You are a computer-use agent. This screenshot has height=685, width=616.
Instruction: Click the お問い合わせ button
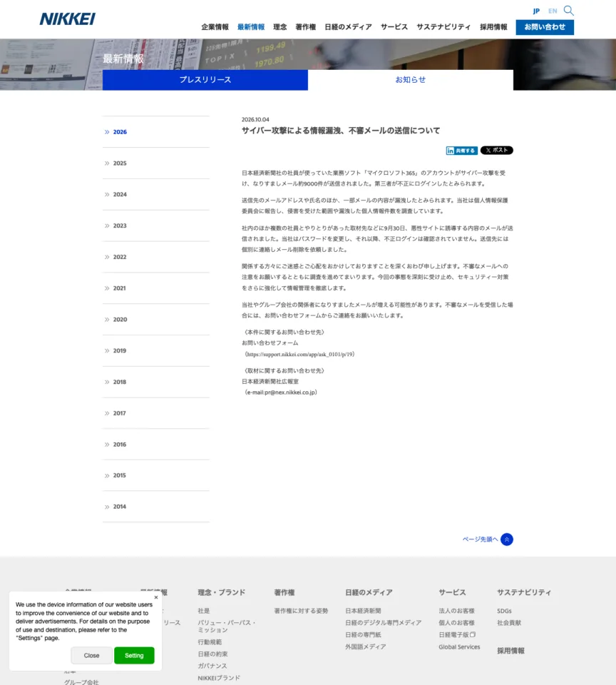coord(545,27)
